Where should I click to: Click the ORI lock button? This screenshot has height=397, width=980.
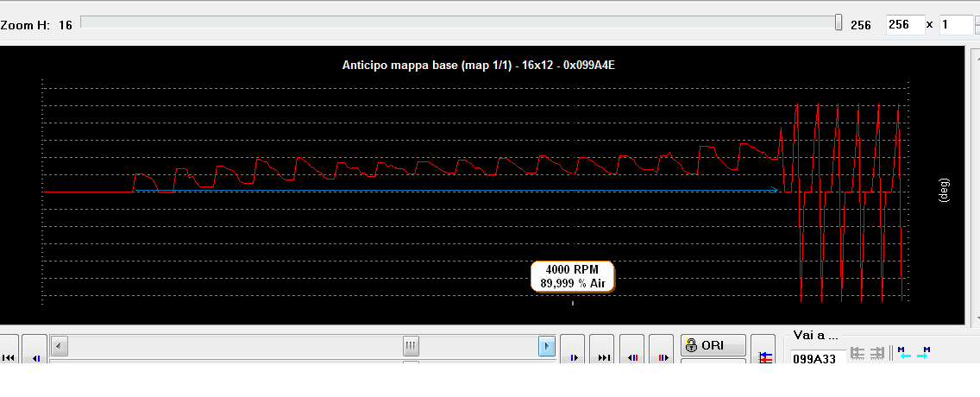click(x=713, y=345)
